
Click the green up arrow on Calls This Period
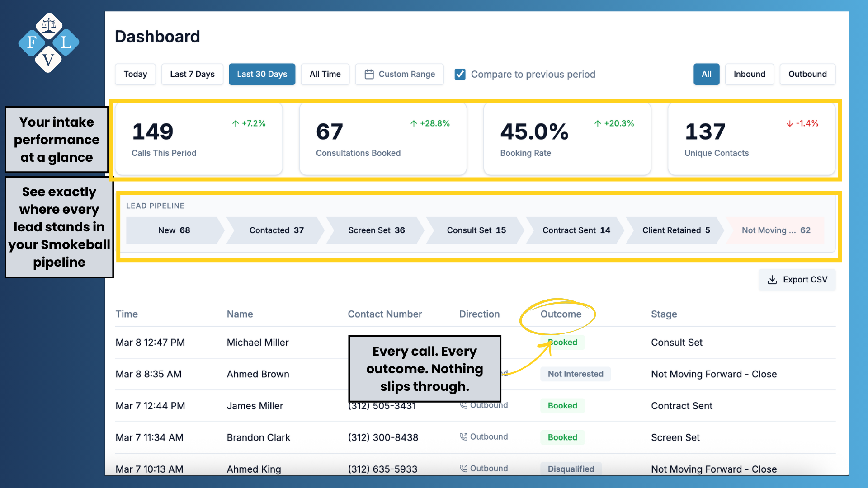(x=236, y=123)
